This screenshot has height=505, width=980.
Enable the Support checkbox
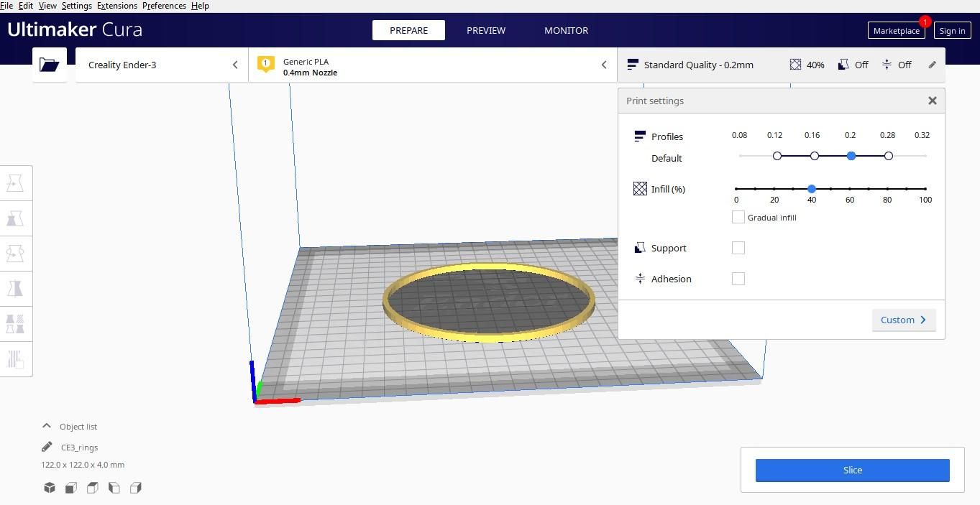[738, 248]
